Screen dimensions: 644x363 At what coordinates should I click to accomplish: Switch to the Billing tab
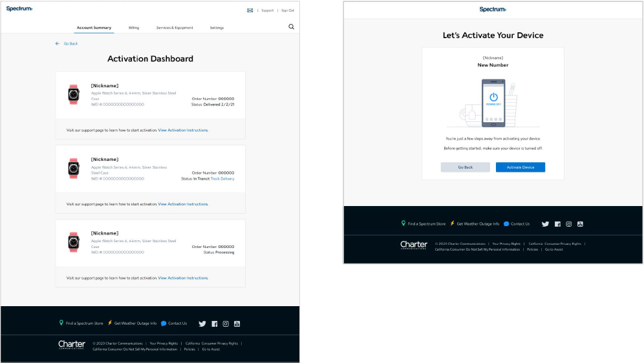point(134,28)
